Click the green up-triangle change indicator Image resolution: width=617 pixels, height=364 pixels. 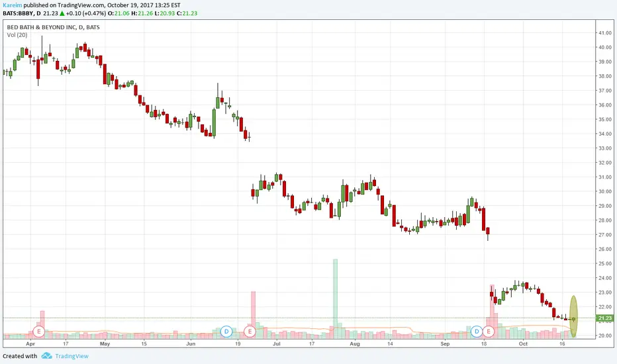[x=62, y=13]
